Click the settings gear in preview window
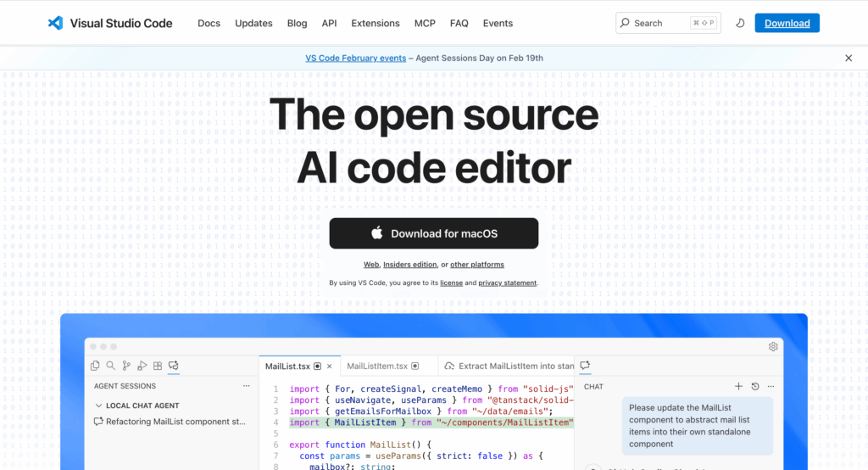This screenshot has height=470, width=868. [x=773, y=346]
